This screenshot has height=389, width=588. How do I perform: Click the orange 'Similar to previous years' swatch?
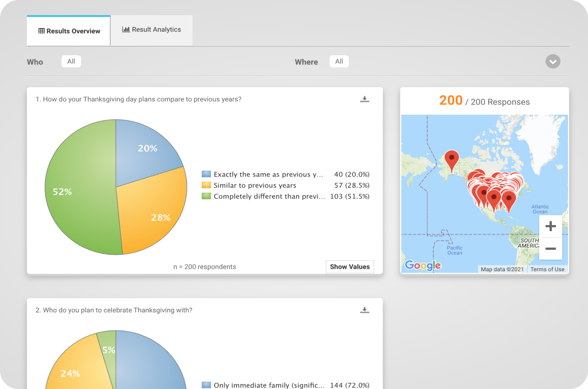pos(206,185)
